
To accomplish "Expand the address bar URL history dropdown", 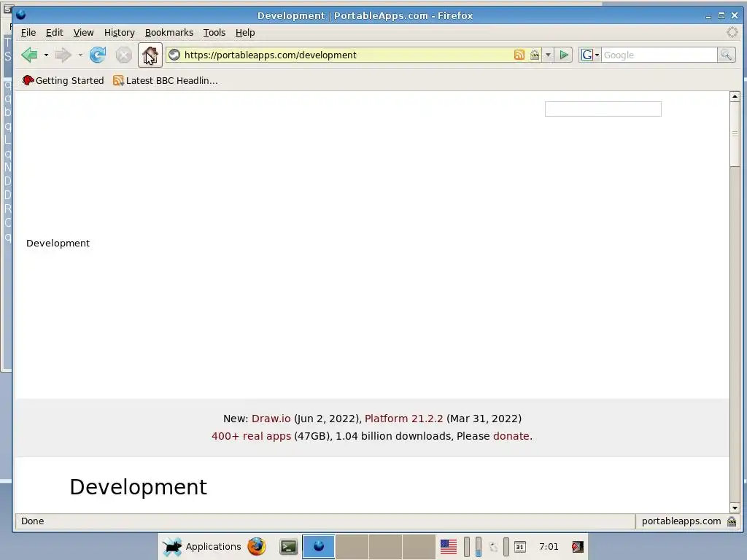I will [548, 55].
